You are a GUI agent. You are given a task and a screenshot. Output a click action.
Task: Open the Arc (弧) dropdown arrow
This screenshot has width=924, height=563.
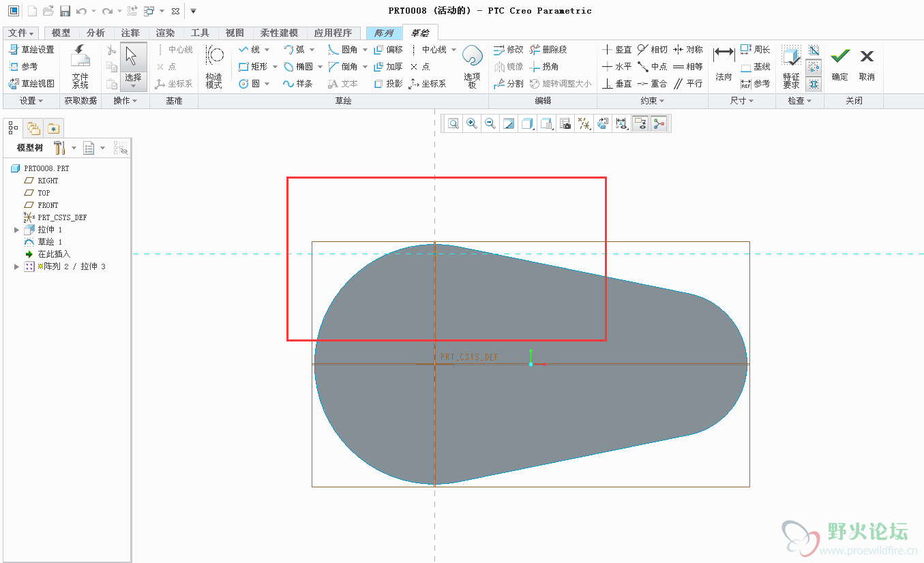click(x=312, y=50)
